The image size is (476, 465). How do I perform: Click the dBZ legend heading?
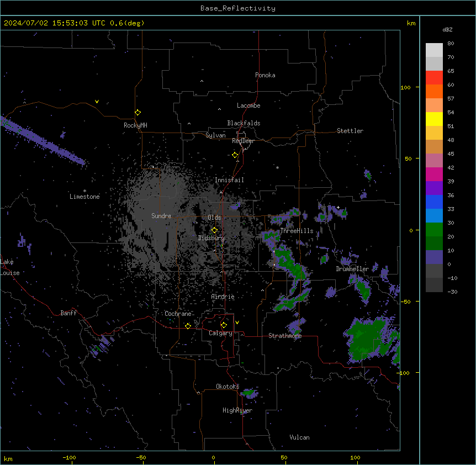pos(447,29)
